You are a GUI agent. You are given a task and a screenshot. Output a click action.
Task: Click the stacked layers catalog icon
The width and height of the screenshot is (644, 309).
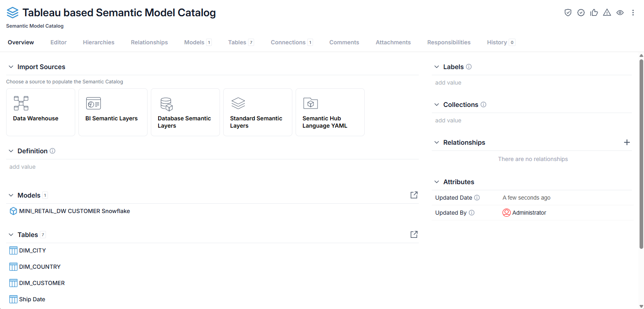point(13,13)
